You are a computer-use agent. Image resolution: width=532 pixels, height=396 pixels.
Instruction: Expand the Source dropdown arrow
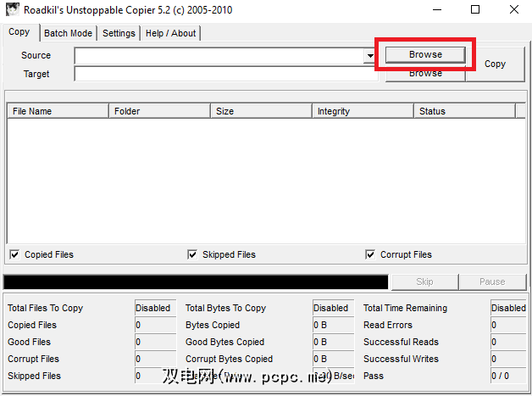[370, 56]
